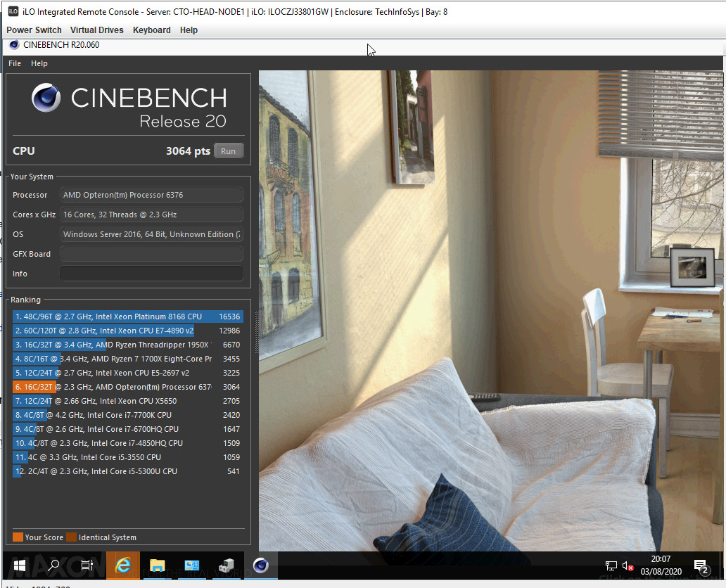Click the Info text field
This screenshot has height=588, width=726.
tap(151, 274)
